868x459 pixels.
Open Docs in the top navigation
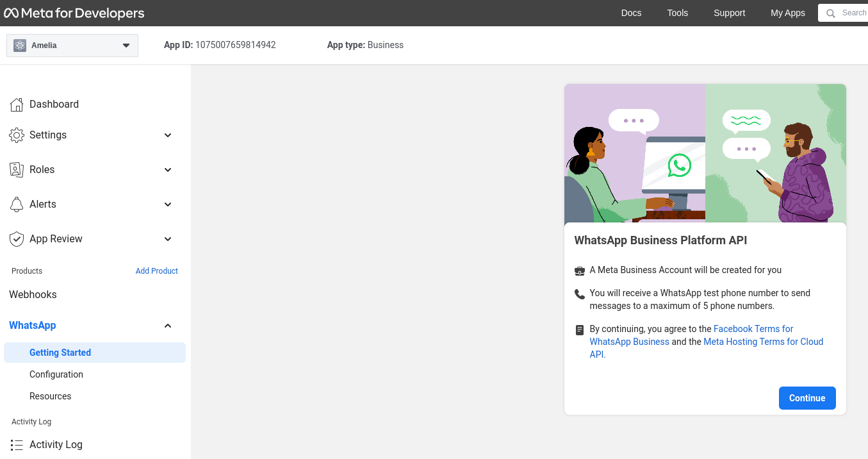(631, 13)
